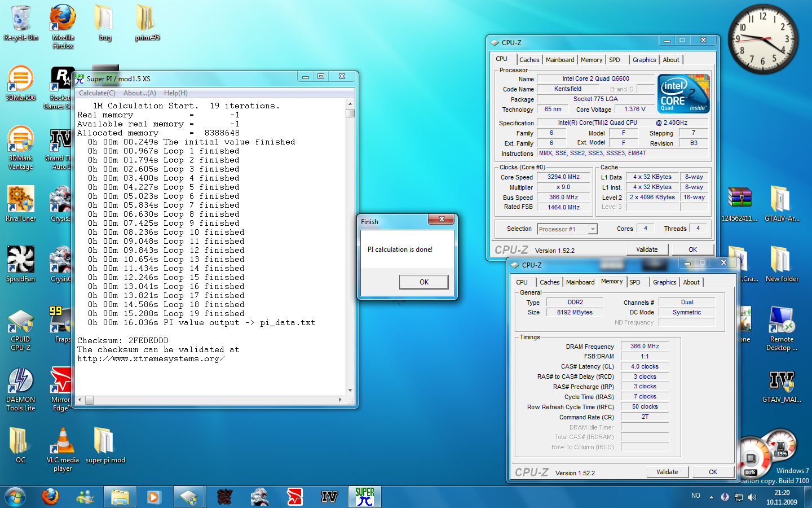The image size is (812, 508).
Task: Open Memory tab in top CPU-Z window
Action: [592, 60]
